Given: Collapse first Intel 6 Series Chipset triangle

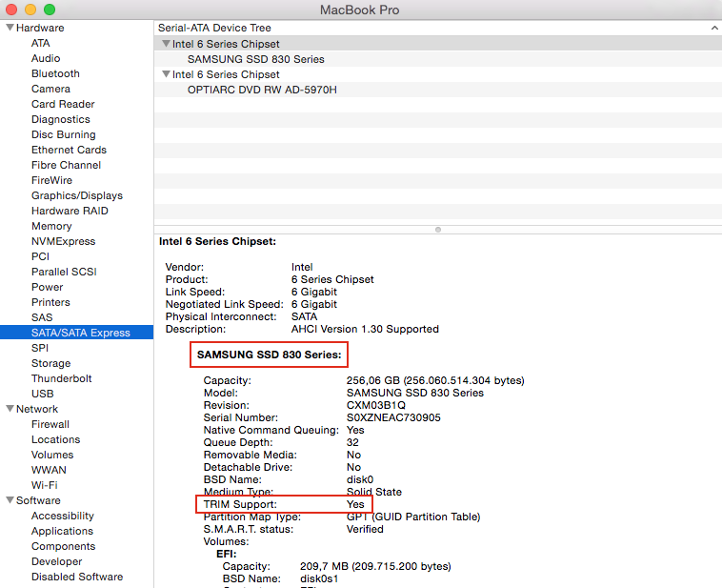Looking at the screenshot, I should click(167, 44).
